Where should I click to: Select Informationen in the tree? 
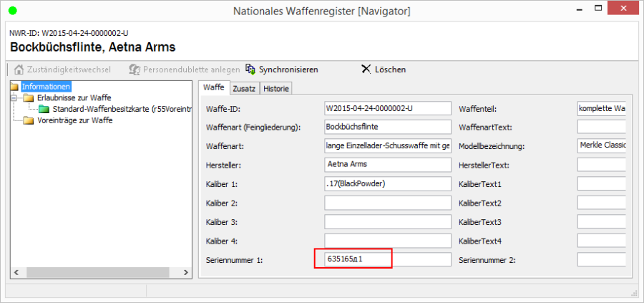[46, 87]
